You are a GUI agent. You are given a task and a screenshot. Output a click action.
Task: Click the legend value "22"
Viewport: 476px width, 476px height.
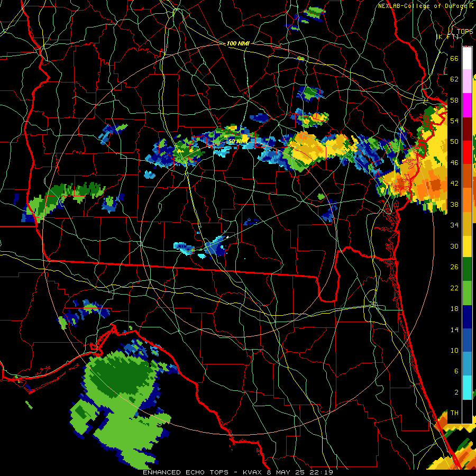(454, 288)
